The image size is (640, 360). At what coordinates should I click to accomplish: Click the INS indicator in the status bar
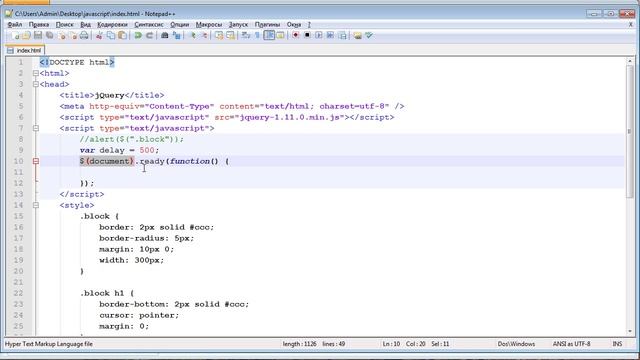618,344
